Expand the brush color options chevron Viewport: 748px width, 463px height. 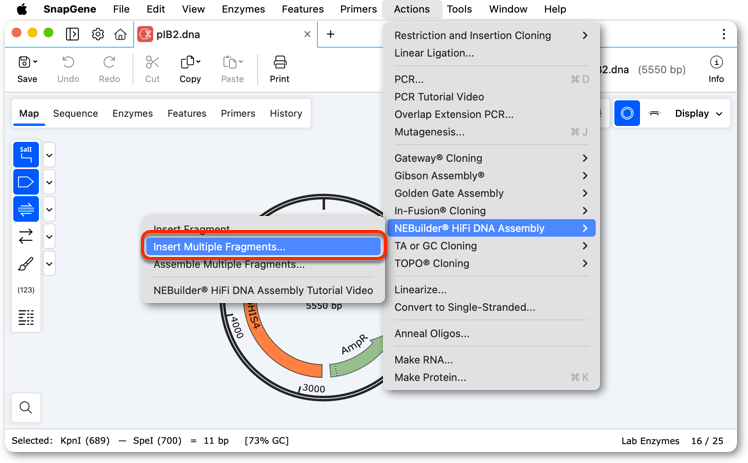(49, 264)
